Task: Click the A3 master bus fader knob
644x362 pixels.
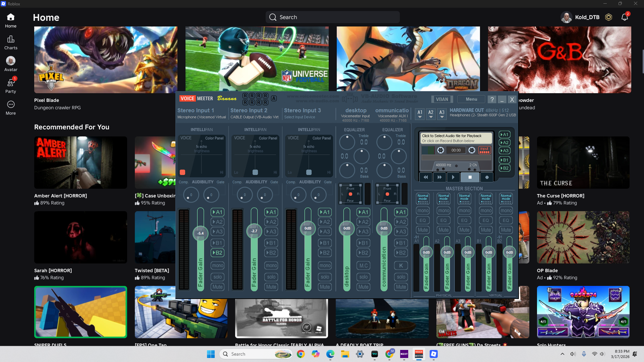Action: [x=468, y=252]
